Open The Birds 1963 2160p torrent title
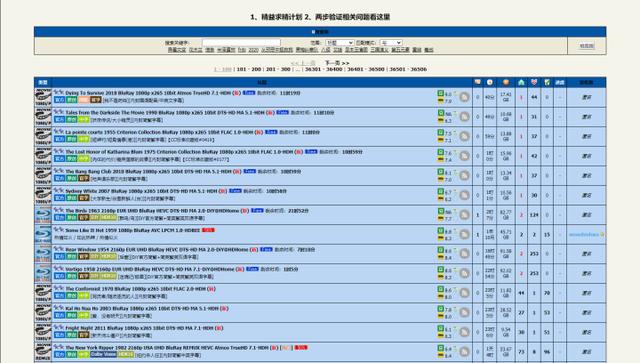The image size is (640, 363). [x=152, y=211]
